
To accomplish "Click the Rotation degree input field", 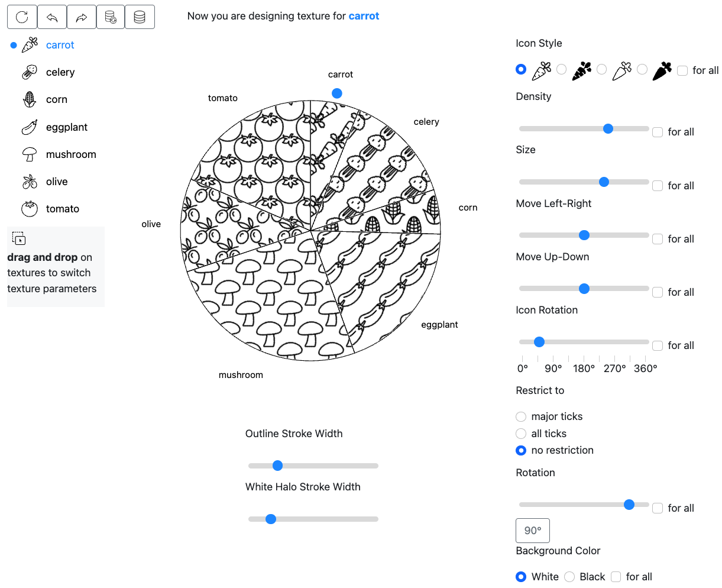I will click(533, 531).
